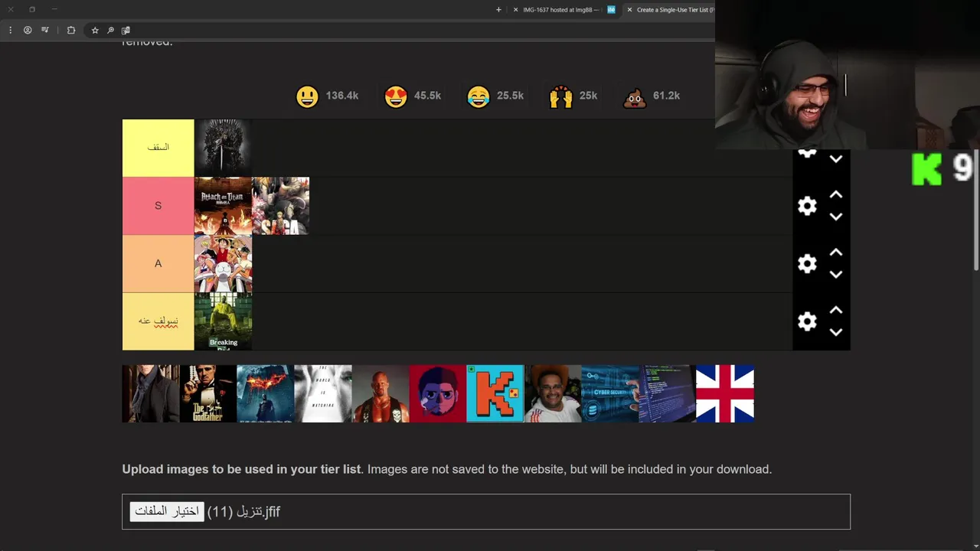Click the yellow top tier label cell
This screenshot has height=551, width=980.
click(x=158, y=148)
